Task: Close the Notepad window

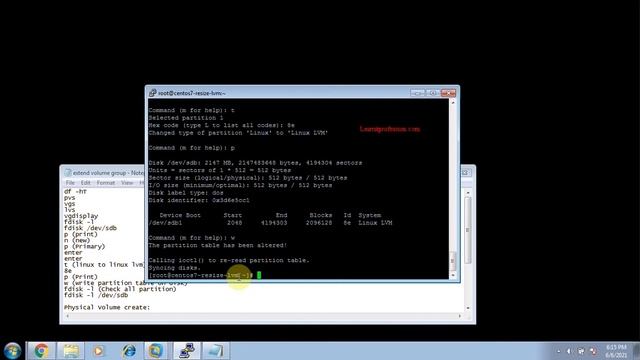Action: (465, 173)
